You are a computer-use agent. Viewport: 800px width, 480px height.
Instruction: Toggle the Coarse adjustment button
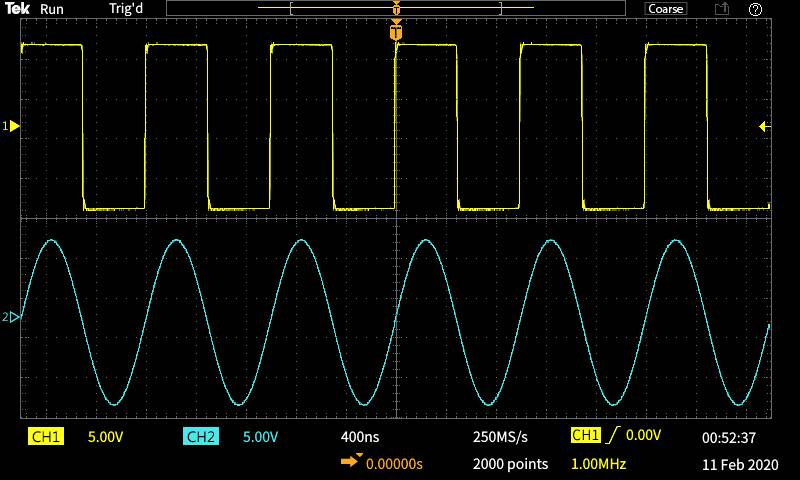click(x=665, y=9)
